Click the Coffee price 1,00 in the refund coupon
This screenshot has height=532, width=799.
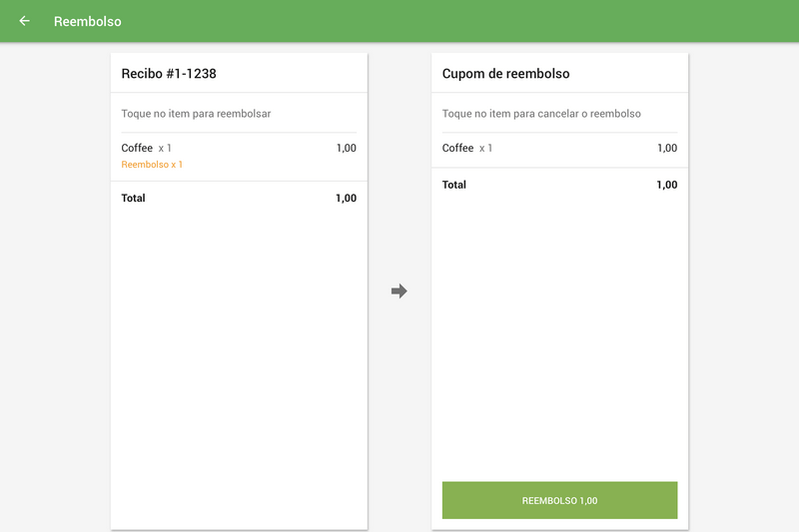point(666,149)
